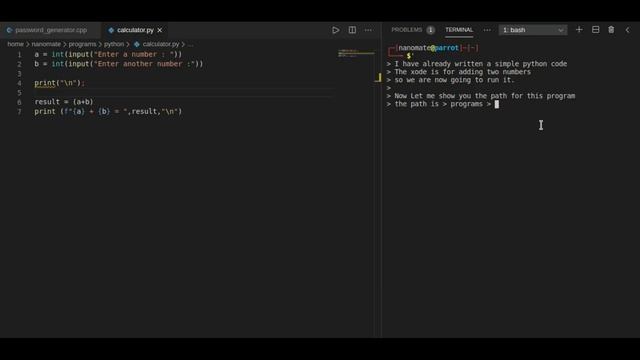The height and width of the screenshot is (360, 640).
Task: Click the home breadcrumb
Action: pos(16,44)
